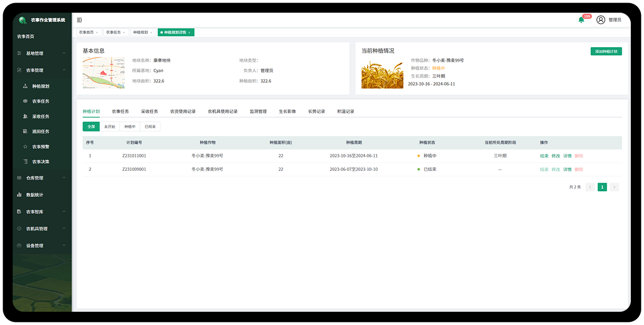Click the 数据统计 bar chart icon
Screen dimensions: 644x325
[x=19, y=194]
